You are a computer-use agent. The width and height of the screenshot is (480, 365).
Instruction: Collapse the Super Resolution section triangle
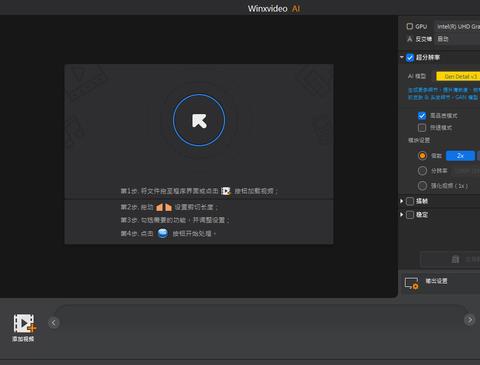point(402,57)
